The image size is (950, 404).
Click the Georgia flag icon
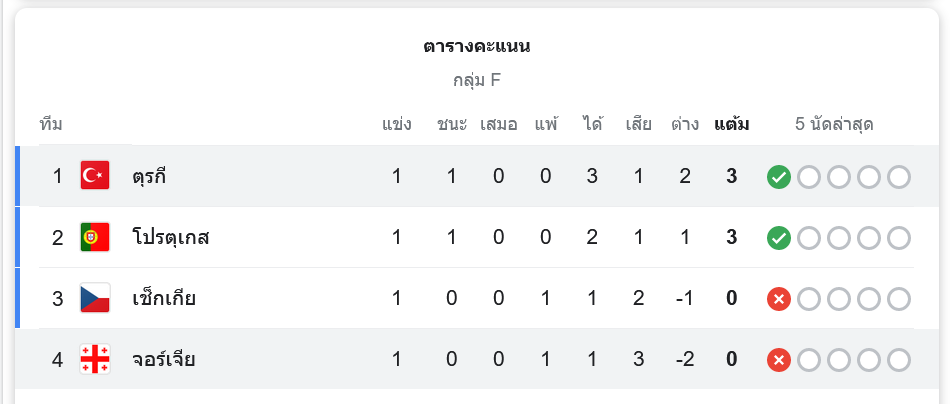(95, 359)
